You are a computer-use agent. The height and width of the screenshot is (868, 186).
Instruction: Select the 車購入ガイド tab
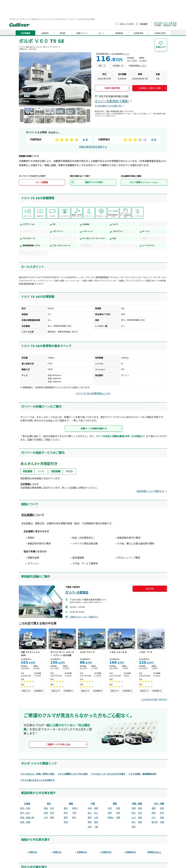82,33
